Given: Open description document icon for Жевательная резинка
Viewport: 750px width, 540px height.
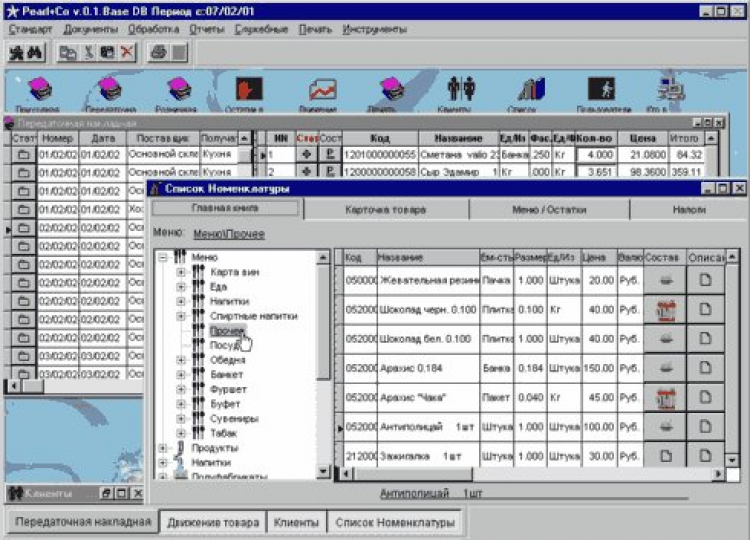Looking at the screenshot, I should 707,280.
